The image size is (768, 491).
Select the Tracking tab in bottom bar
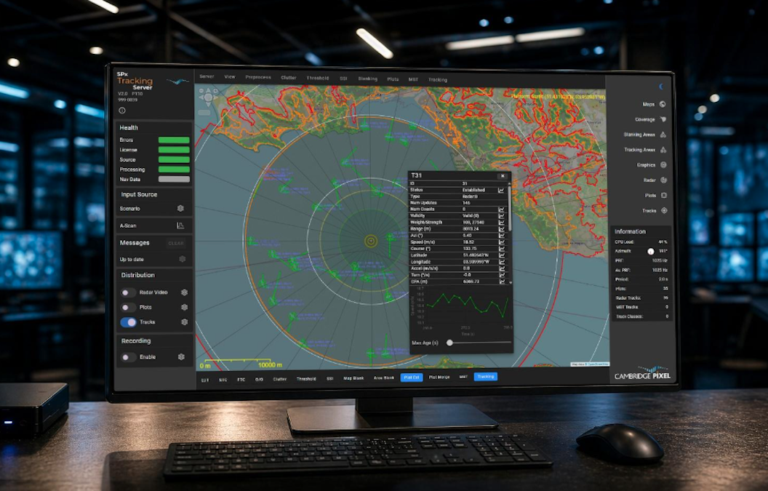click(x=485, y=376)
